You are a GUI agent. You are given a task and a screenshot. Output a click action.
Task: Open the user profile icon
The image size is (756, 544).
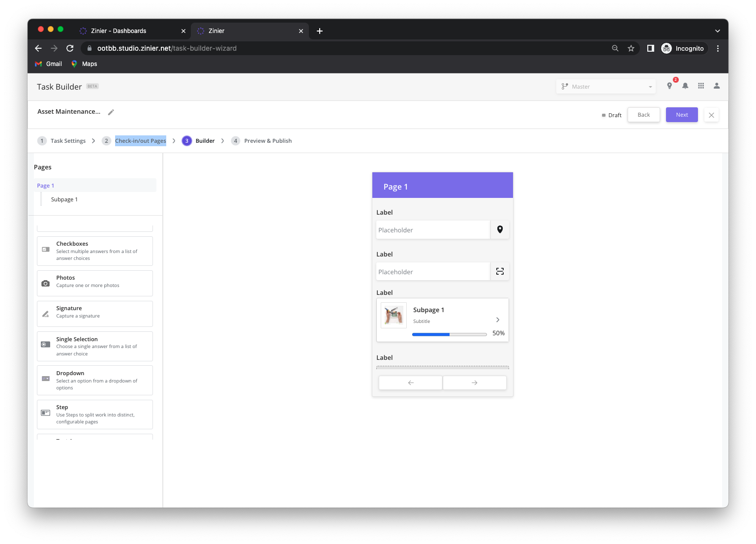[717, 86]
